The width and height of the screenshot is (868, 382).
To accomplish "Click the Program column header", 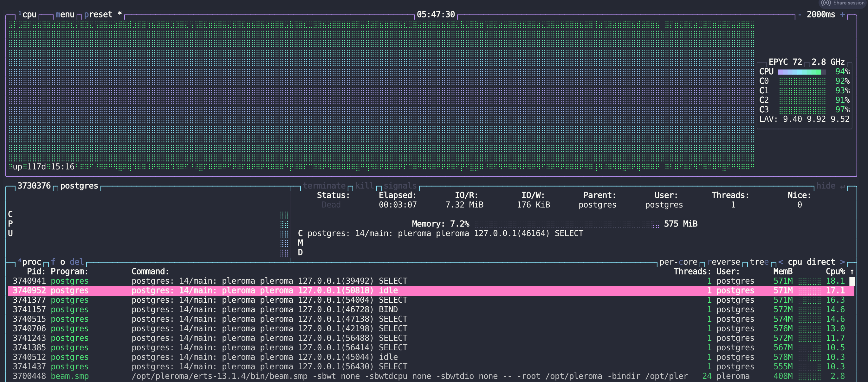I will [x=69, y=271].
